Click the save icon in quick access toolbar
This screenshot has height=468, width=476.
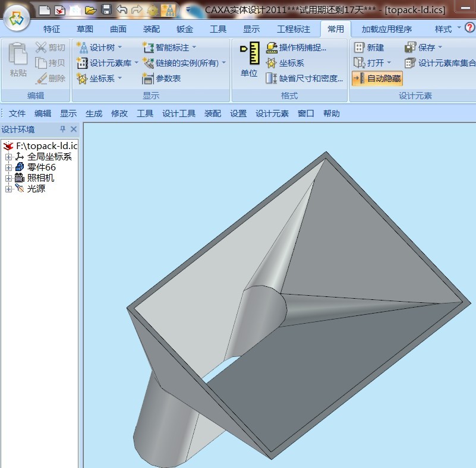point(106,10)
